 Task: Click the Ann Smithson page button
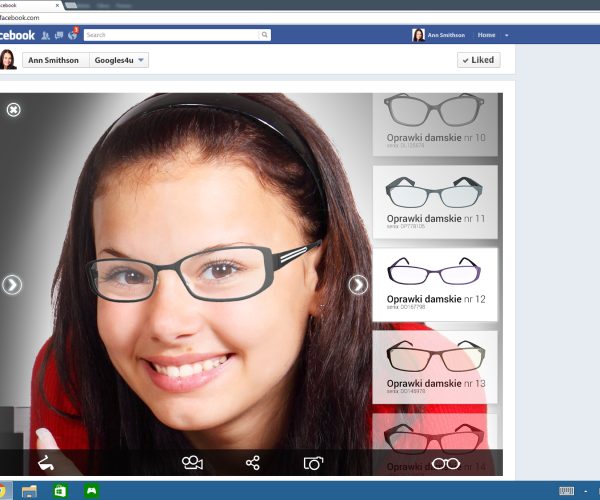[x=56, y=60]
